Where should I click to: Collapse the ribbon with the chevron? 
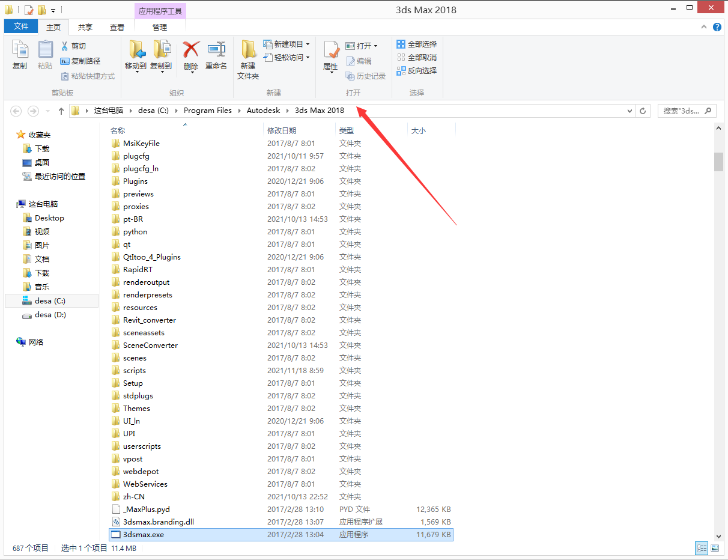[705, 27]
